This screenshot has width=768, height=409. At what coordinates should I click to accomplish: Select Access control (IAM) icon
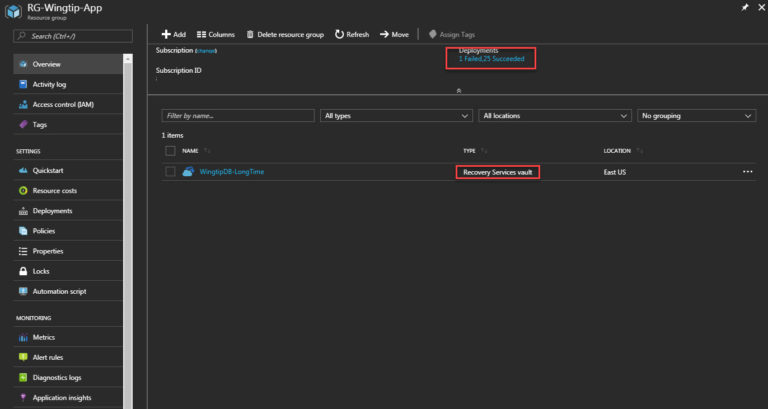point(23,104)
